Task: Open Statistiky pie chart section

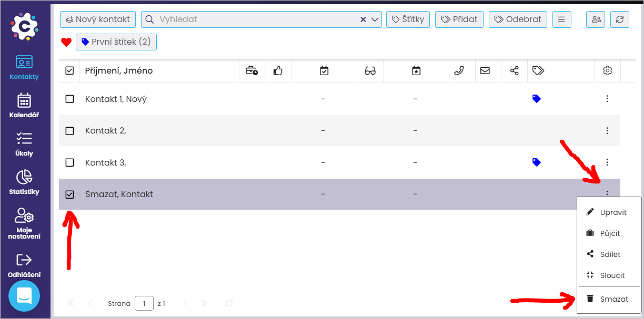Action: pyautogui.click(x=24, y=182)
